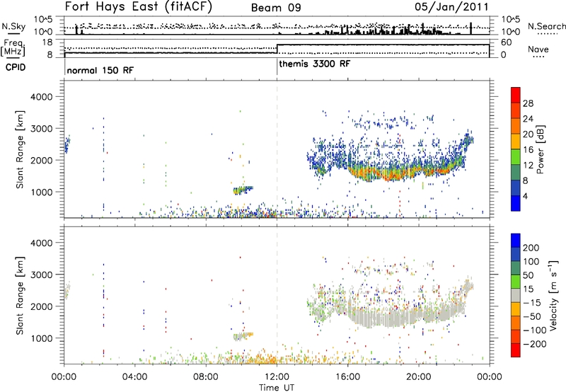
Task: Click the "Slant Range [km]" label of the velocity panel
Action: coord(20,295)
